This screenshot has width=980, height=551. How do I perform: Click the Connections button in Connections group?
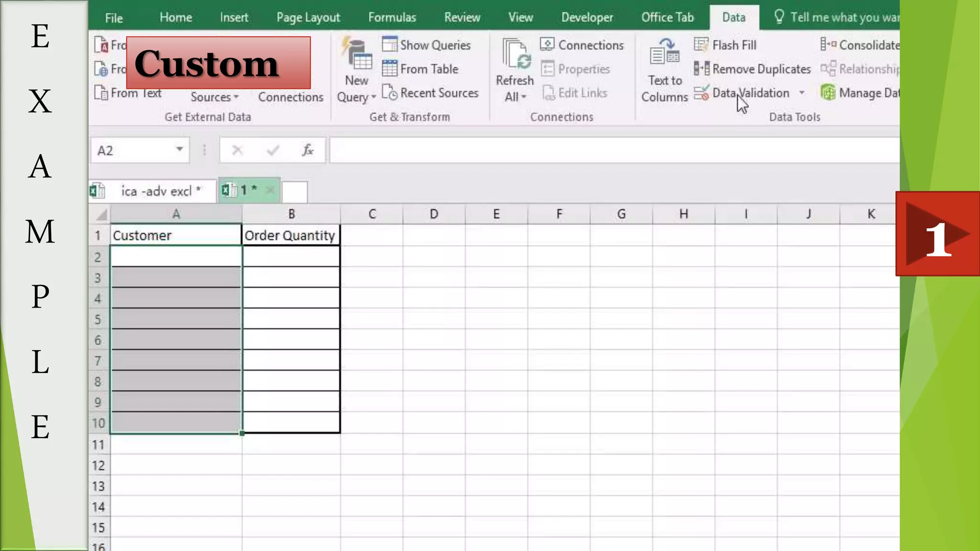582,45
